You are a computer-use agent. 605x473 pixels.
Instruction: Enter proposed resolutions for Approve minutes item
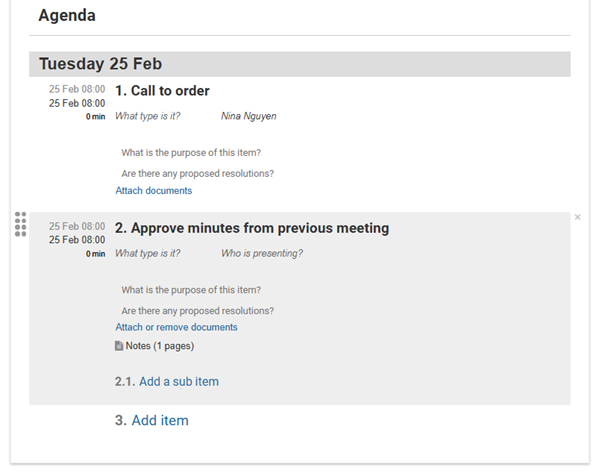(198, 311)
